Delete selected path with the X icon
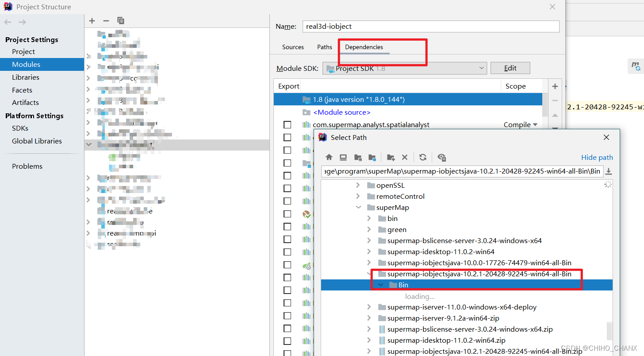The image size is (644, 356). coord(405,157)
